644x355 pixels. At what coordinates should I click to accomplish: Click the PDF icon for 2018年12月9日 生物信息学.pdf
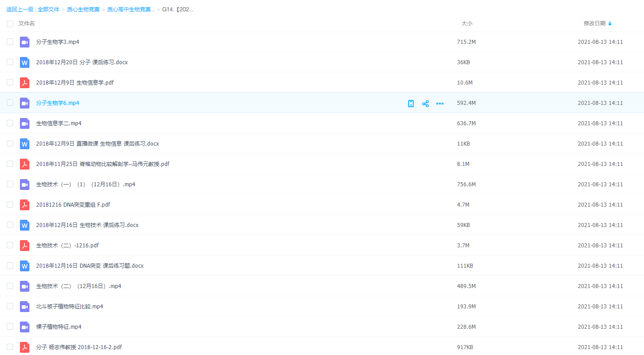(x=24, y=83)
